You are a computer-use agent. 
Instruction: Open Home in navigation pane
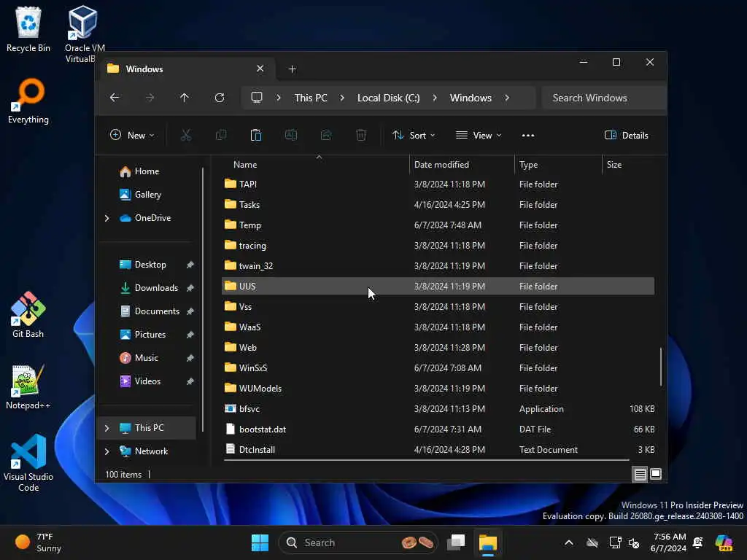click(147, 171)
